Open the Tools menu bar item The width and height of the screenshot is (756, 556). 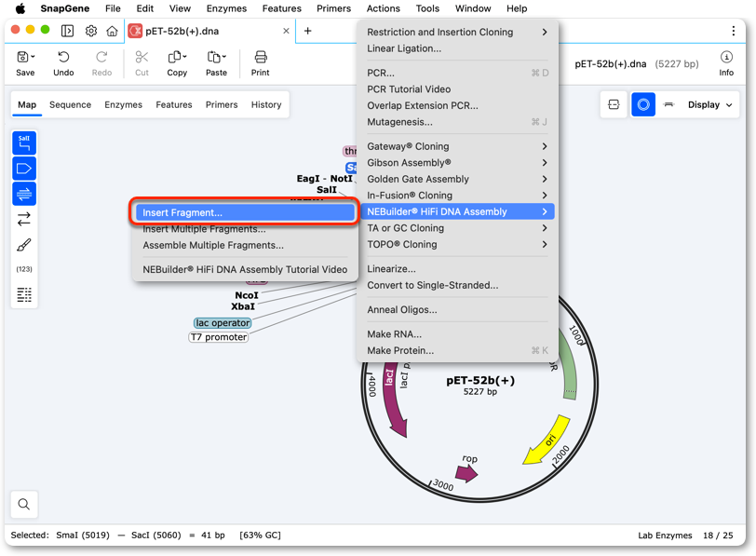[427, 8]
